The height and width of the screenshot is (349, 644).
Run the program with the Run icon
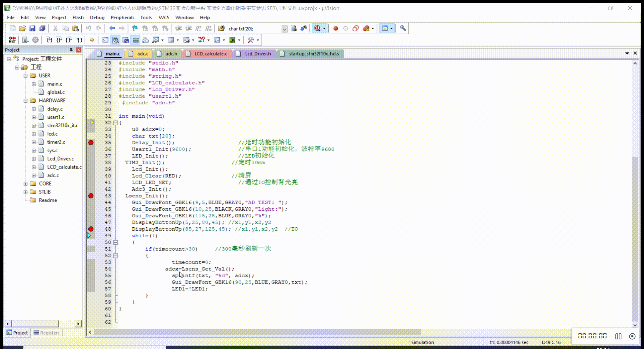click(26, 40)
